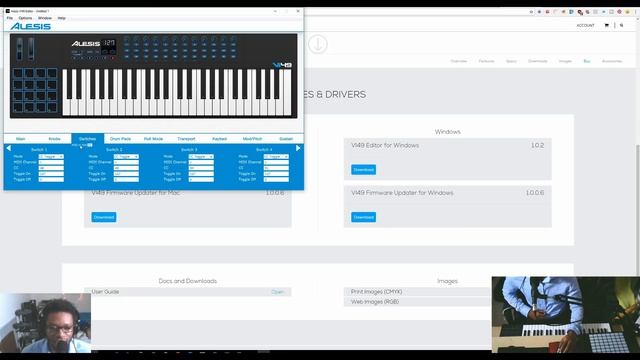The image size is (640, 360).
Task: Switch to the Main tab
Action: coord(20,139)
